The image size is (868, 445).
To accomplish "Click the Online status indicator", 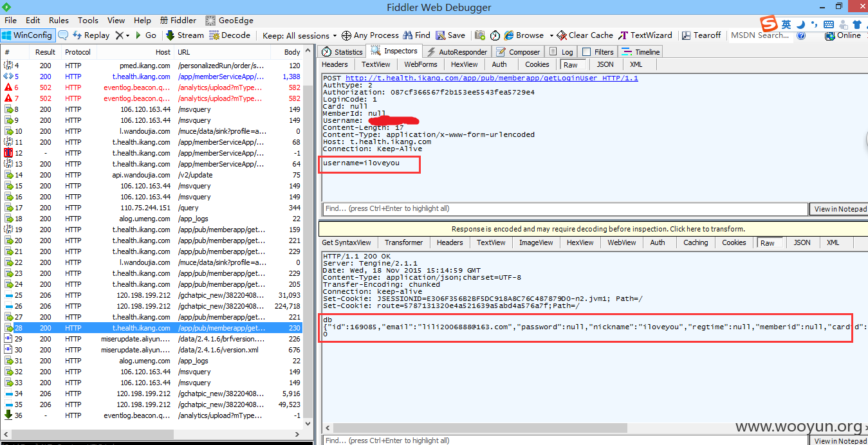I will coord(843,35).
